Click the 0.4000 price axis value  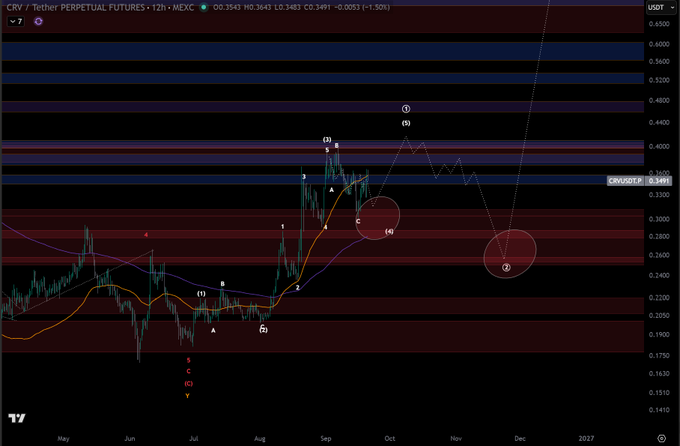tap(659, 147)
